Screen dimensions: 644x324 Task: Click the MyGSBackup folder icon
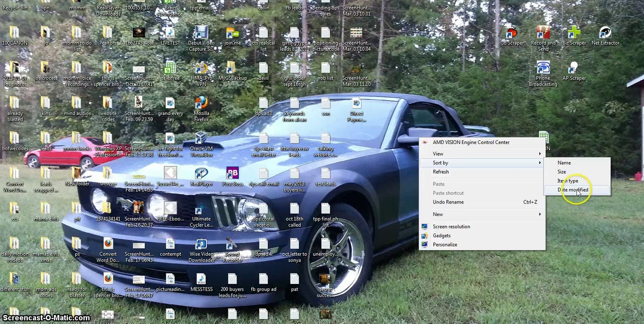(x=233, y=71)
